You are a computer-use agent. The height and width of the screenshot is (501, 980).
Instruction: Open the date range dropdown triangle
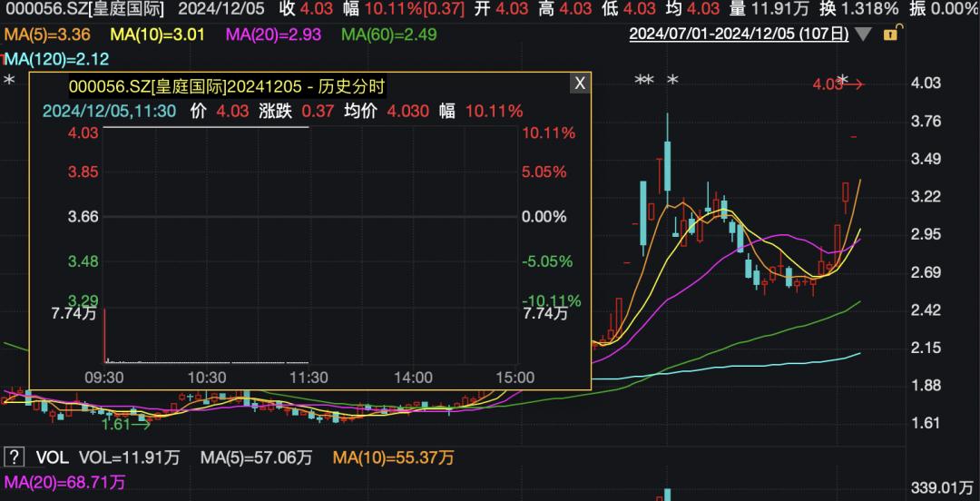(x=863, y=34)
